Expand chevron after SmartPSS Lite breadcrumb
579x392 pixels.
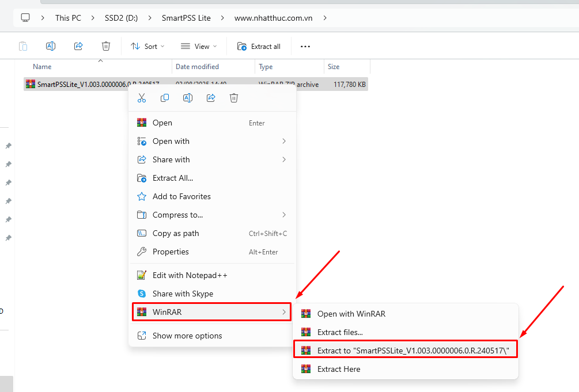pos(222,18)
